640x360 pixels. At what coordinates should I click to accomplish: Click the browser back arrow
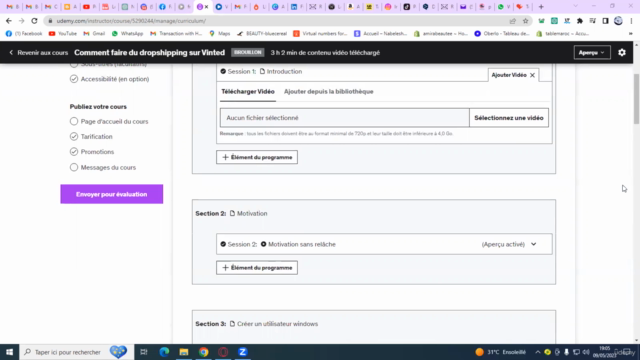[x=9, y=21]
